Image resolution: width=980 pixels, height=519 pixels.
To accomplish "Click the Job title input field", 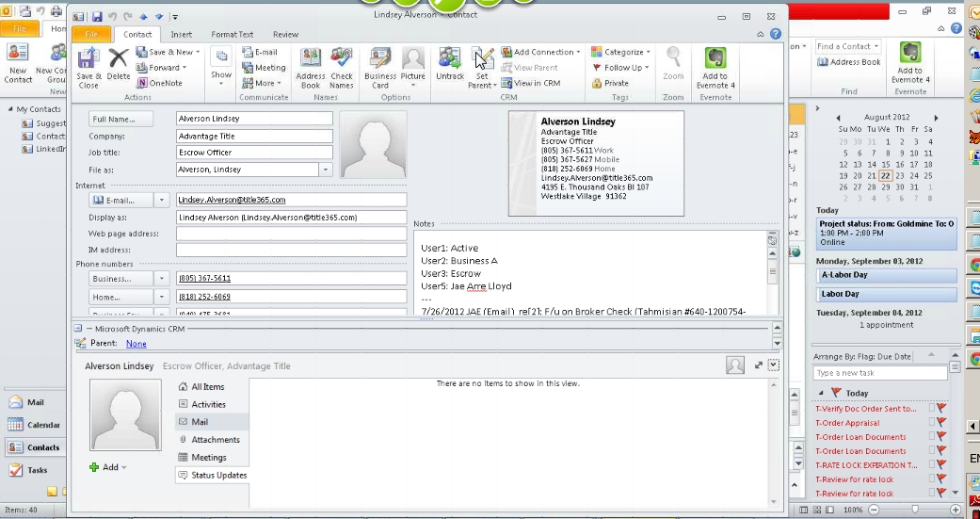I will click(254, 153).
